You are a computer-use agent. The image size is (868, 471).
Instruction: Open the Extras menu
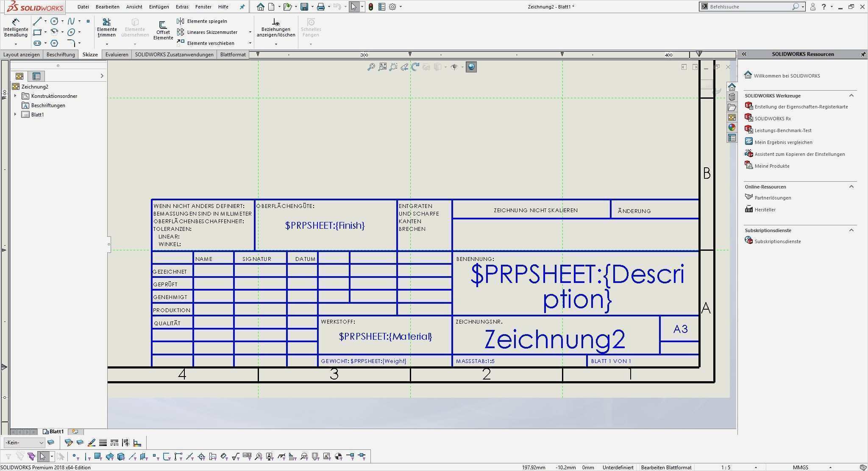(x=182, y=7)
